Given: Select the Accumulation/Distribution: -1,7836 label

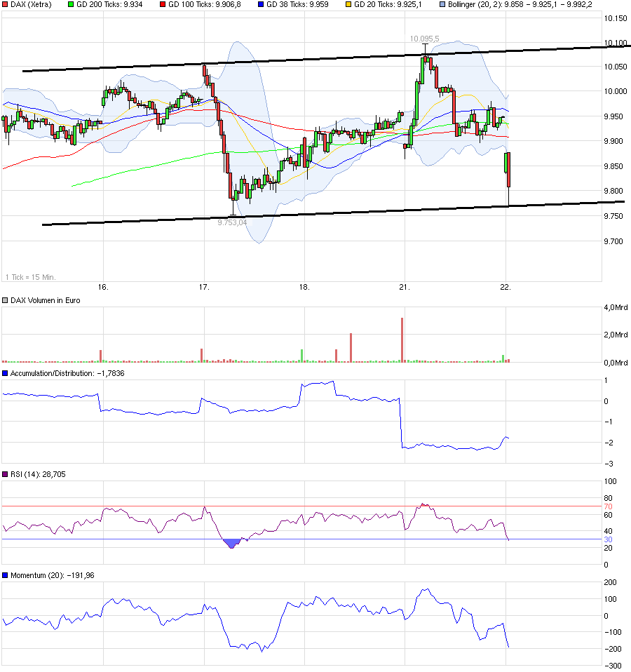Looking at the screenshot, I should [67, 373].
